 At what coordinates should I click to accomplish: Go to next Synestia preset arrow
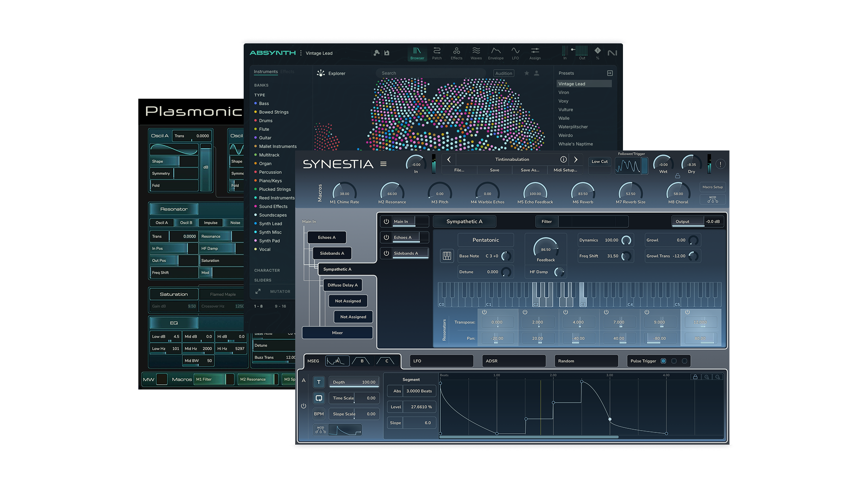(576, 160)
